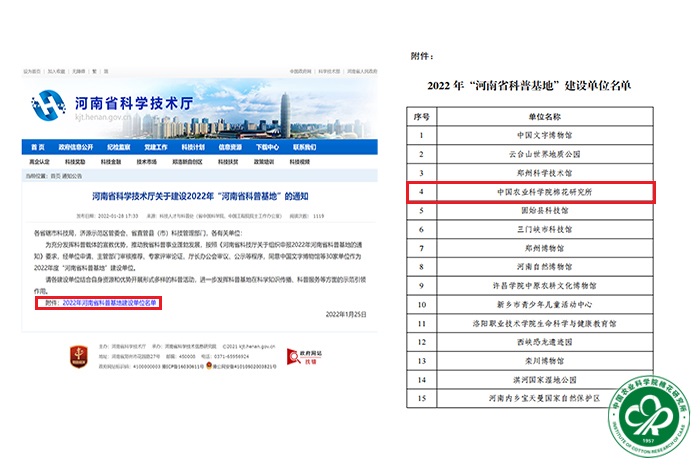Open the 下载中心 nav item
This screenshot has height=467, width=700.
[266, 146]
